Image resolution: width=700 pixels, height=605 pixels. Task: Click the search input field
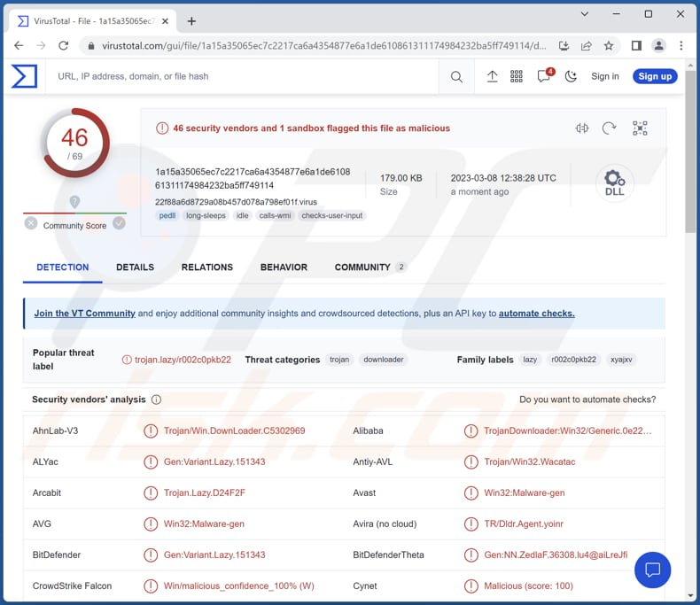coord(241,76)
